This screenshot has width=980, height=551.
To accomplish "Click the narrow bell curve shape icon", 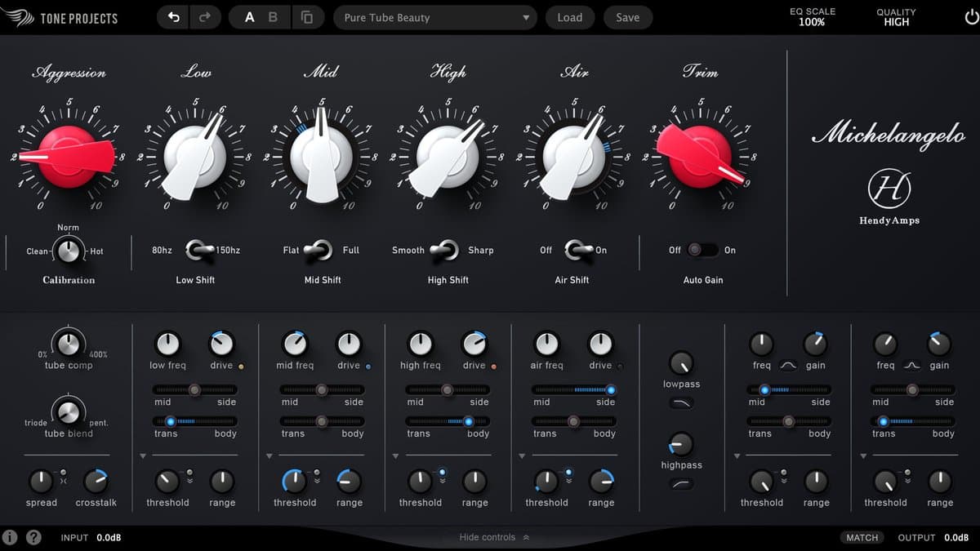I will (912, 366).
